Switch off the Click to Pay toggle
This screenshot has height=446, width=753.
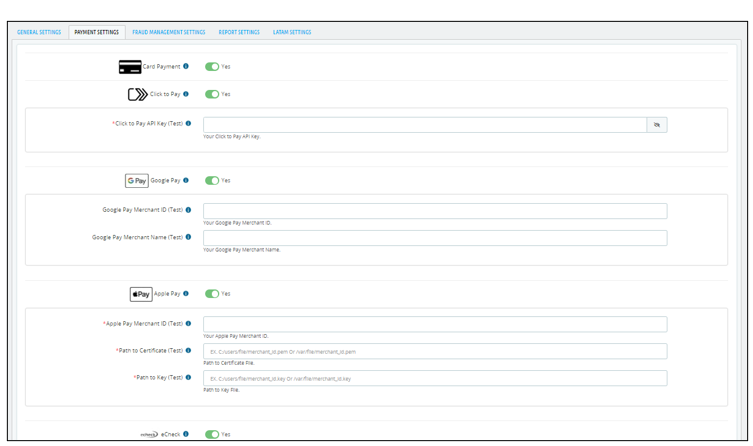212,94
